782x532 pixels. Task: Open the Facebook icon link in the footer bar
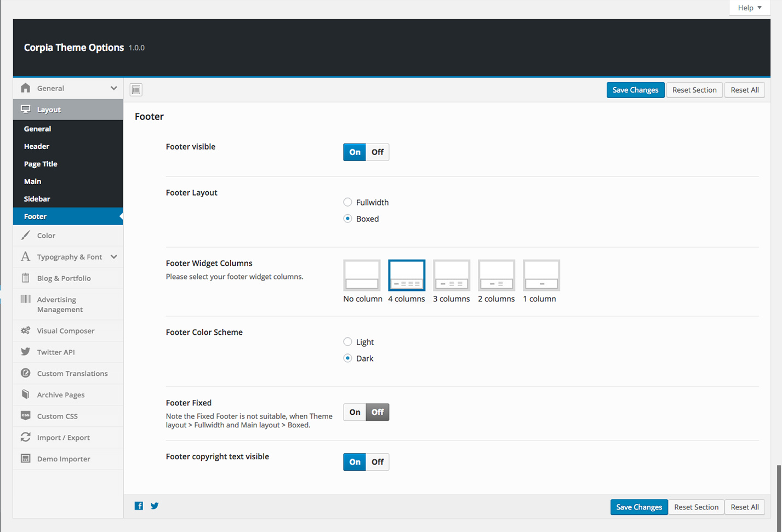pos(139,506)
